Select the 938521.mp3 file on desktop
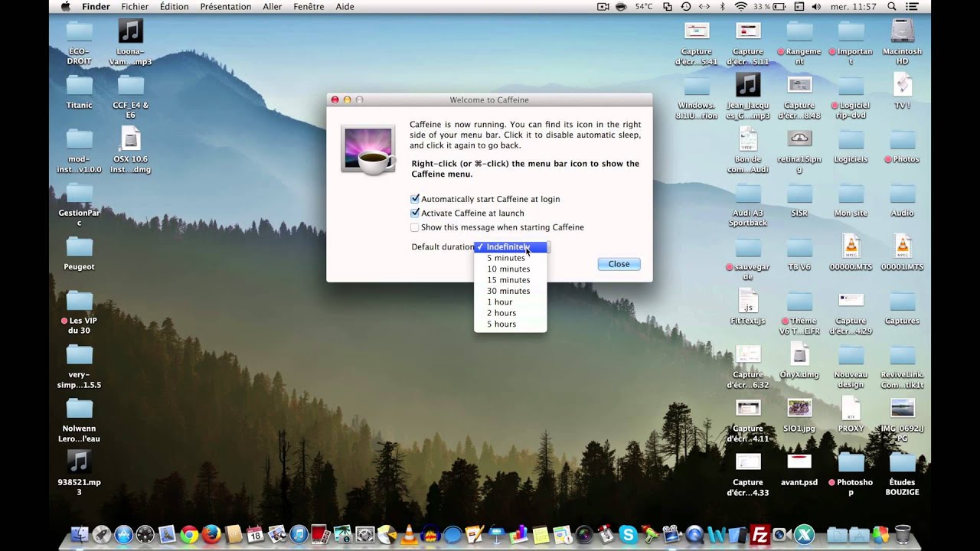 click(79, 472)
